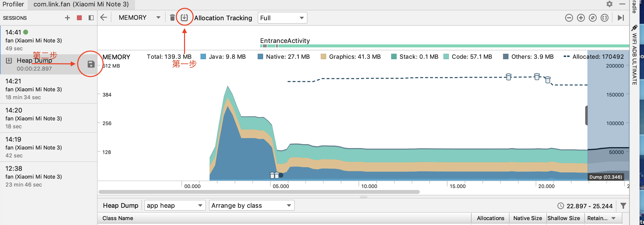
Task: Click the Graphics memory legend swatch
Action: coord(323,56)
